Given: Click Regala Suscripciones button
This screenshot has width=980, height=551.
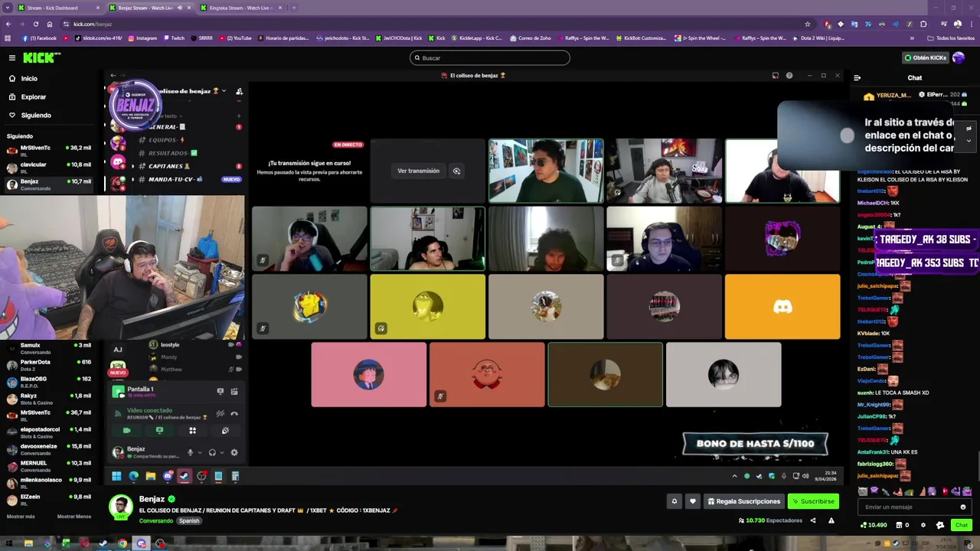Looking at the screenshot, I should click(x=743, y=501).
